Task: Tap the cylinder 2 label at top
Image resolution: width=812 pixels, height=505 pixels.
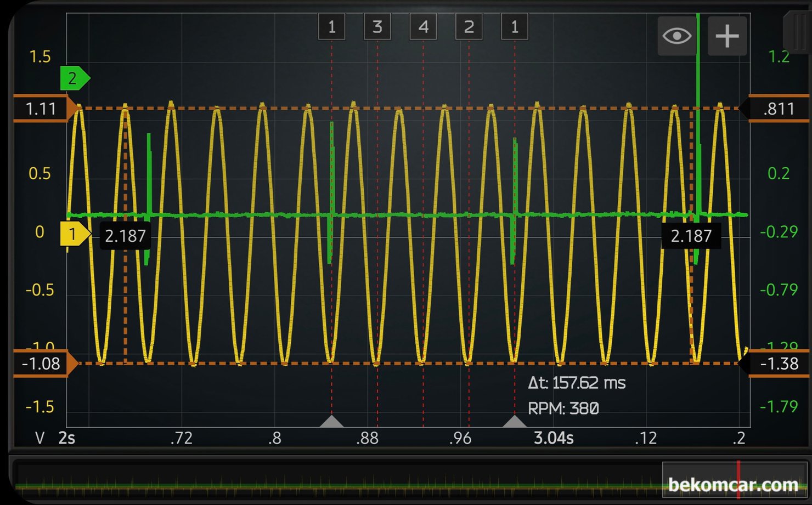Action: pyautogui.click(x=469, y=27)
